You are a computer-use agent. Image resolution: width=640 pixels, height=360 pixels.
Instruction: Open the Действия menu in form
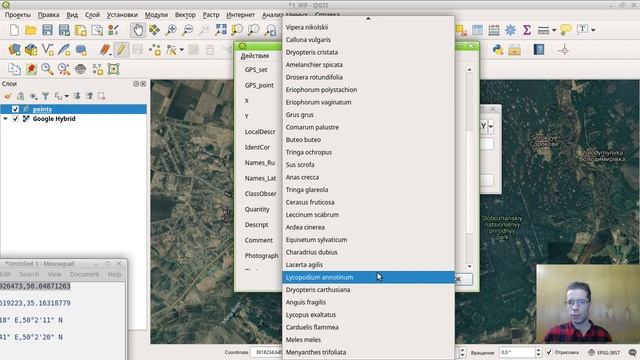255,56
